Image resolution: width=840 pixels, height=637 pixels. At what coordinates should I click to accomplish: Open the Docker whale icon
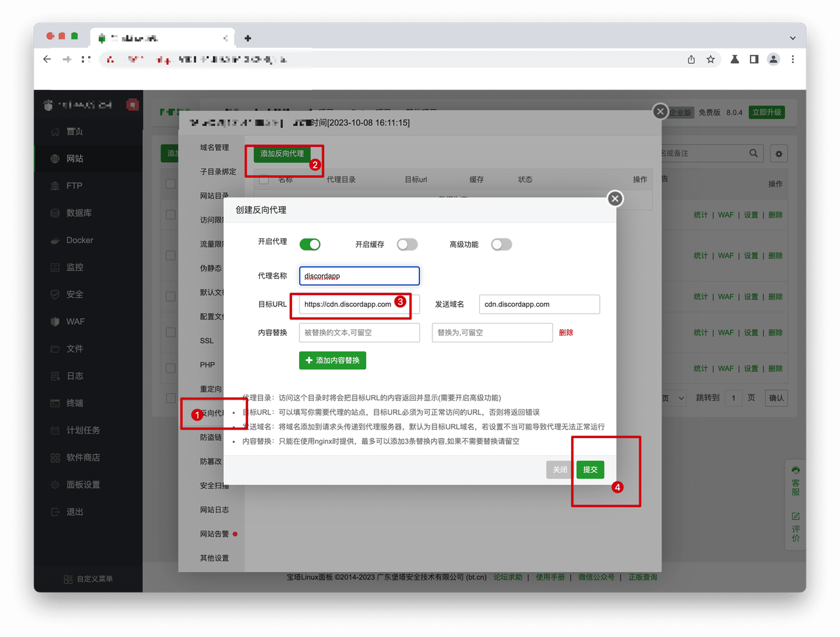click(x=55, y=241)
